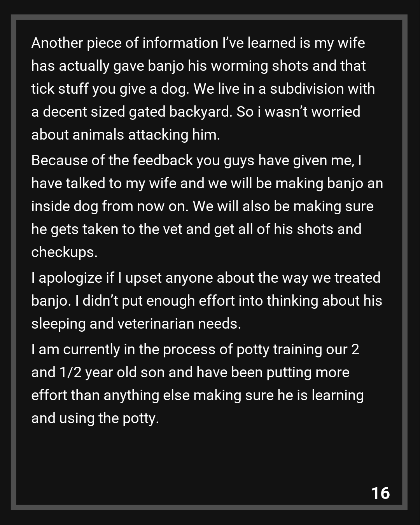This screenshot has height=525, width=420.
Task: Click the closing words "and using the potty."
Action: (x=95, y=418)
